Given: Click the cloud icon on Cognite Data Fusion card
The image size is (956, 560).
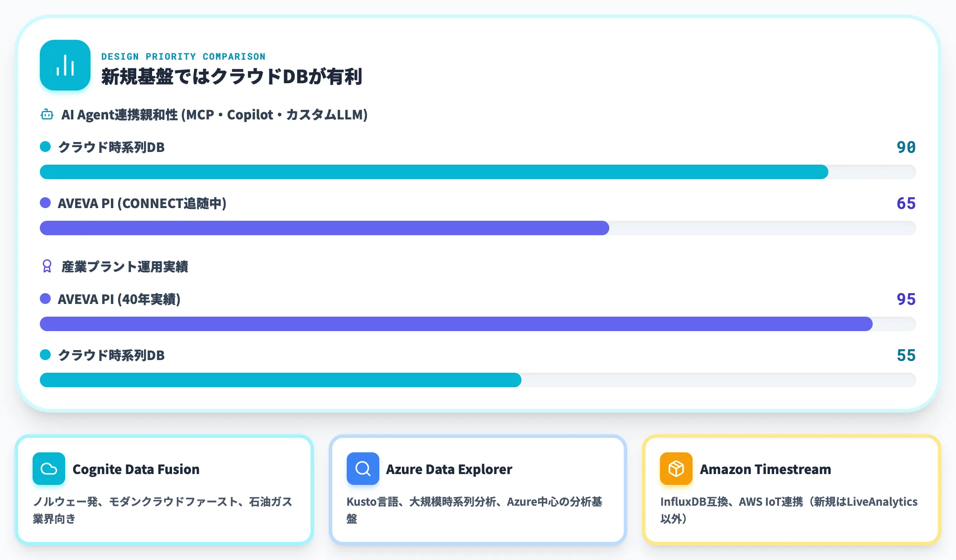Looking at the screenshot, I should pos(49,469).
